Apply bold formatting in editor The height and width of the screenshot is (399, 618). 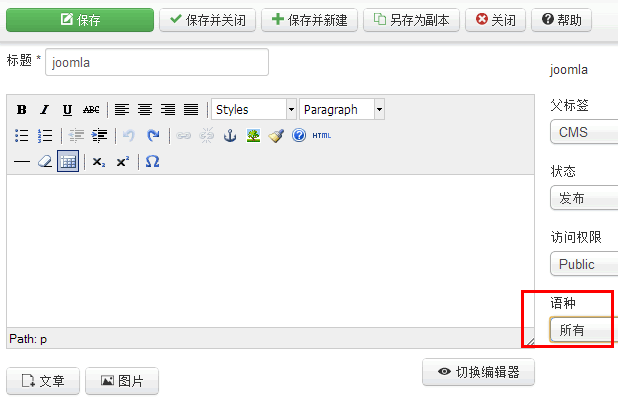click(x=22, y=110)
